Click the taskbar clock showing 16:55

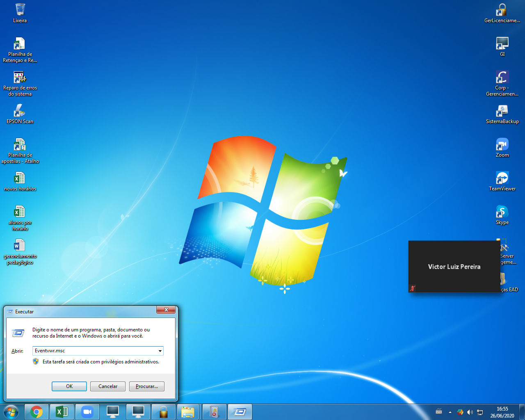coord(502,412)
